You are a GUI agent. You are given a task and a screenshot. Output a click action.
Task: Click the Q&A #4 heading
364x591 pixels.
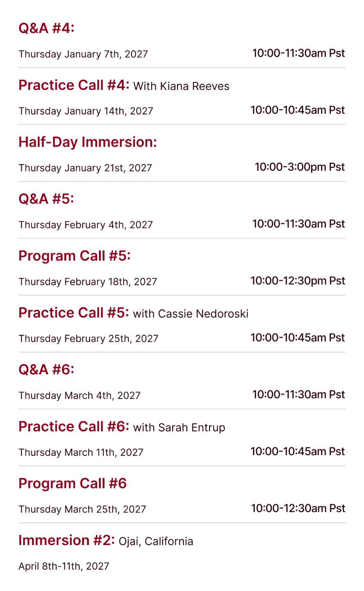click(46, 28)
